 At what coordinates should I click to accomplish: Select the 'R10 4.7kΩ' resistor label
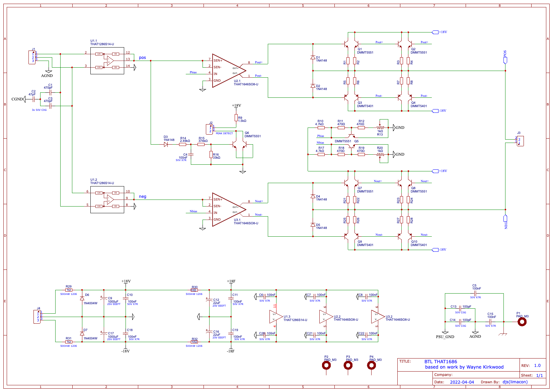[x=319, y=123]
